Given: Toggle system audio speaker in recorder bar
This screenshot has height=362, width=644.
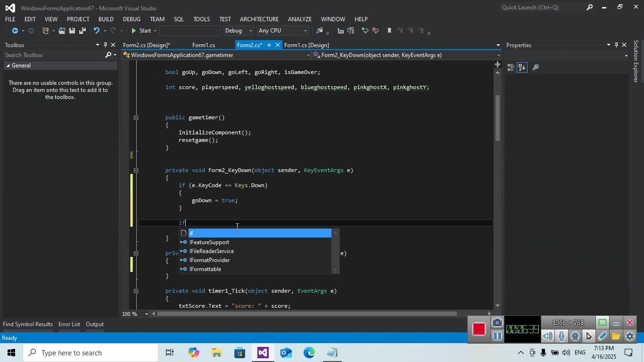Looking at the screenshot, I should (547, 336).
